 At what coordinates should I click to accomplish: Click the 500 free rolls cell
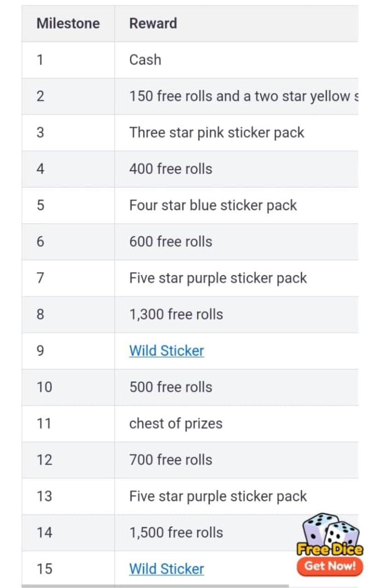tap(236, 387)
